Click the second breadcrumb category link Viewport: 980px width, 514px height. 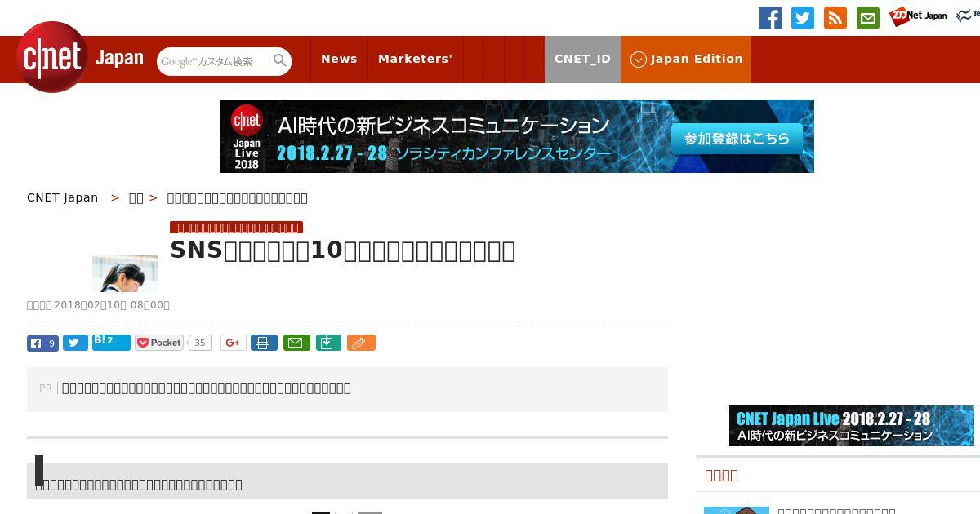coord(136,197)
